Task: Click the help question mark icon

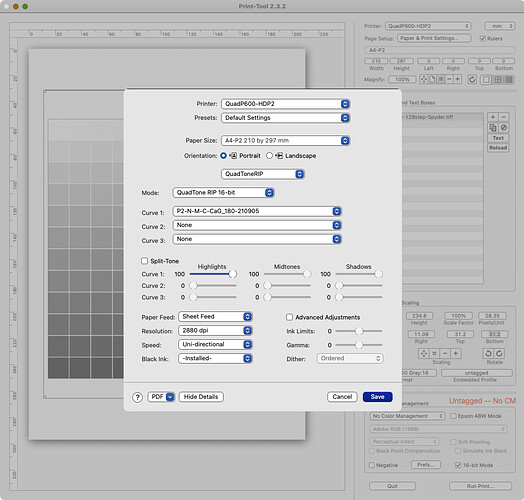Action: [137, 397]
